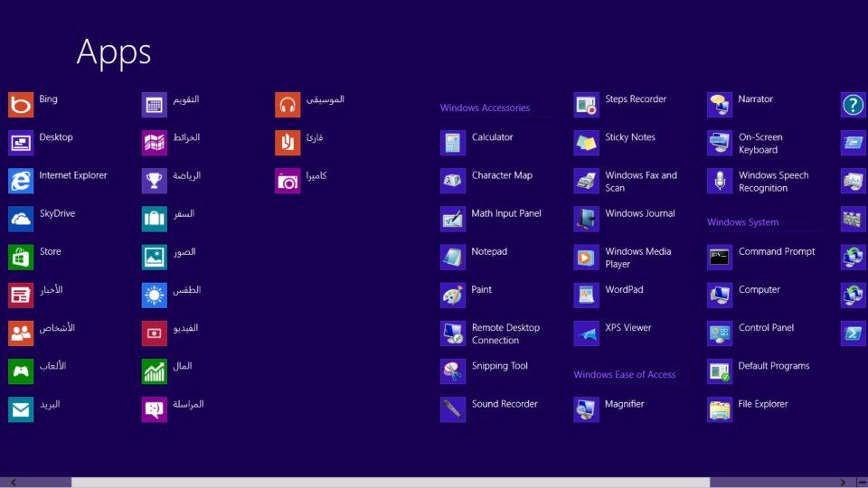The width and height of the screenshot is (868, 488).
Task: Click the "Snipping Tool" label text
Action: [499, 366]
